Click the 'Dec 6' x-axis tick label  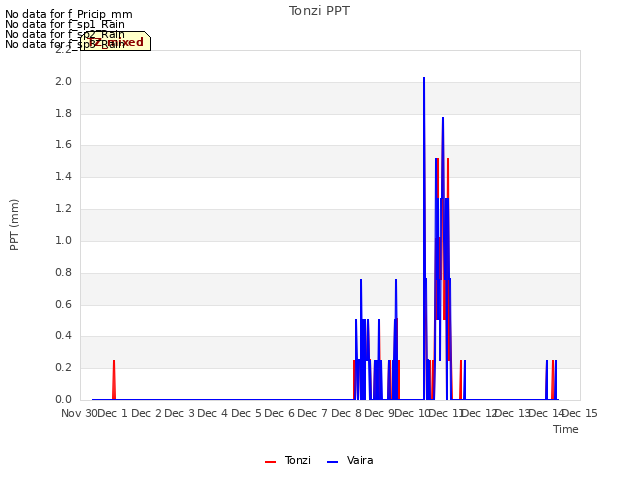click(280, 413)
